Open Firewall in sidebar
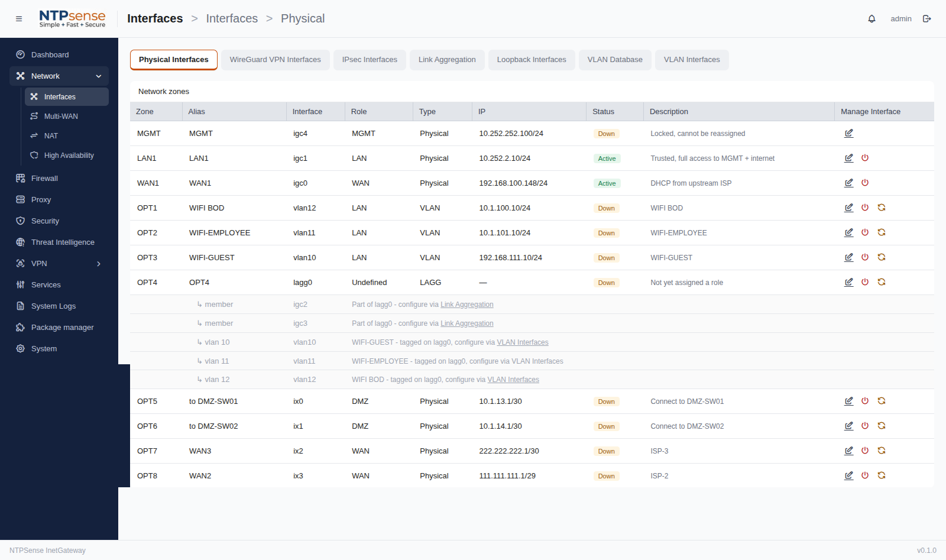 [59, 179]
